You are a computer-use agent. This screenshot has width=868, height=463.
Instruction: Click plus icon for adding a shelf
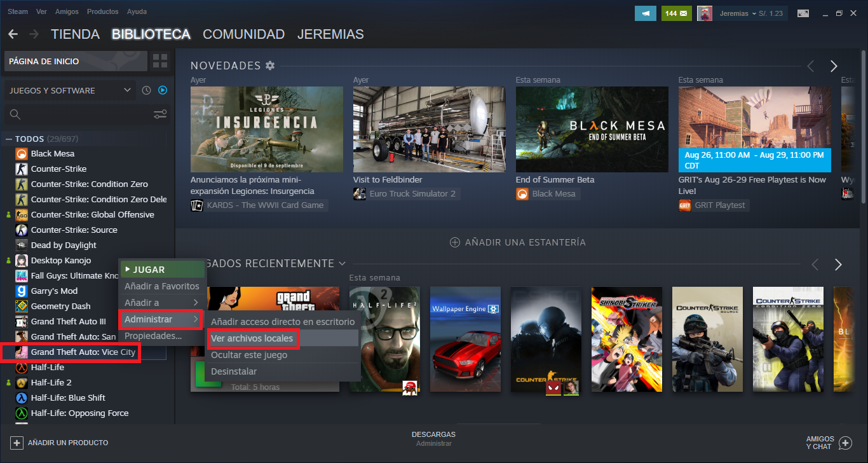pyautogui.click(x=454, y=242)
